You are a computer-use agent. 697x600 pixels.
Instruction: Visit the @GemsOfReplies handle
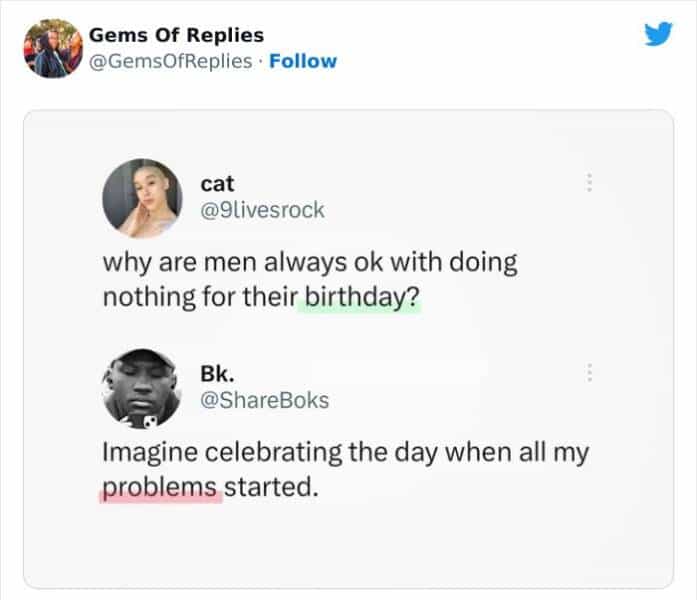[x=170, y=61]
